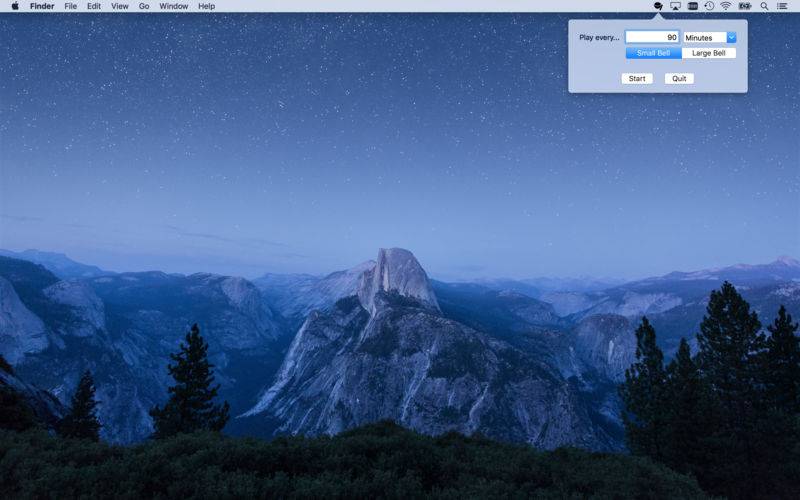Expand the Minutes unit dropdown arrow
This screenshot has width=800, height=500.
click(731, 37)
